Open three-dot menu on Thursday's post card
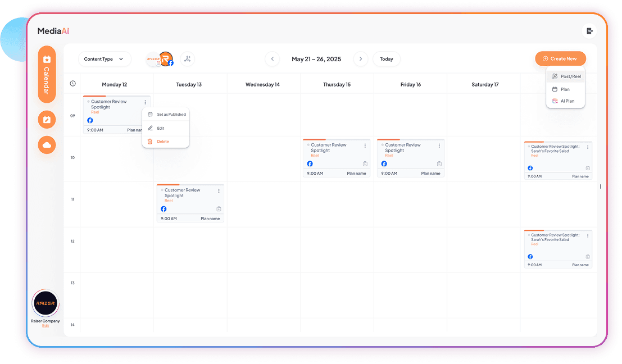622x364 pixels. 365,145
